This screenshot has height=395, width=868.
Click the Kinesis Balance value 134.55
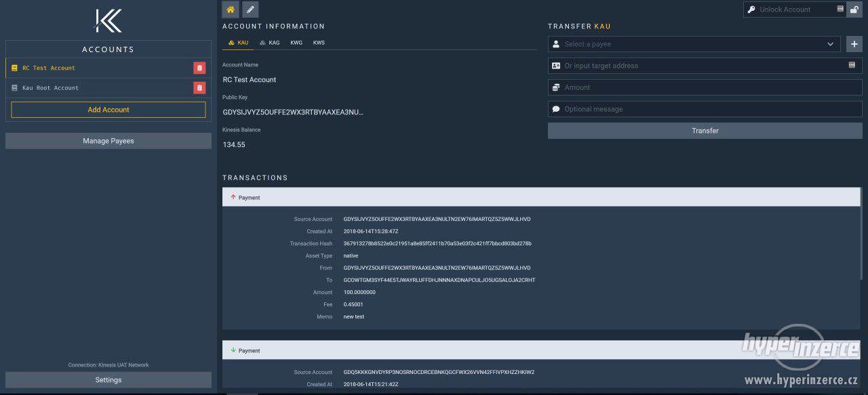(x=234, y=144)
